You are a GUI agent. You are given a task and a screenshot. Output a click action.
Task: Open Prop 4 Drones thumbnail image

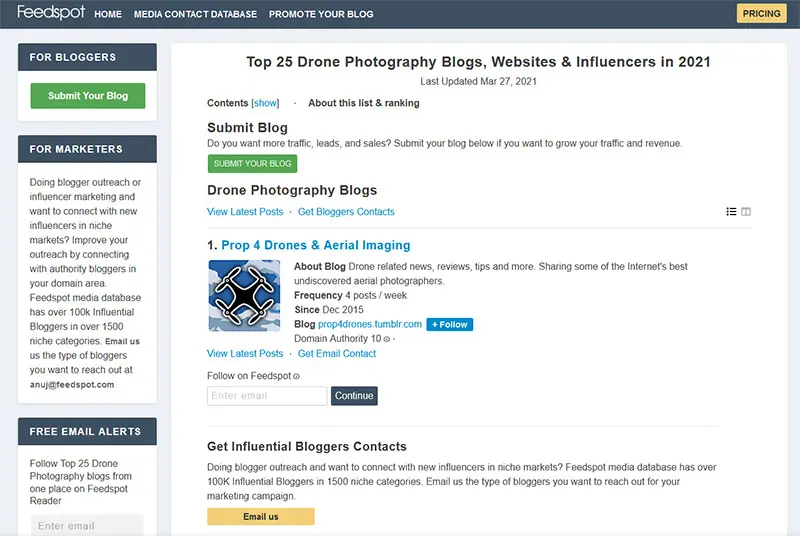click(x=244, y=296)
